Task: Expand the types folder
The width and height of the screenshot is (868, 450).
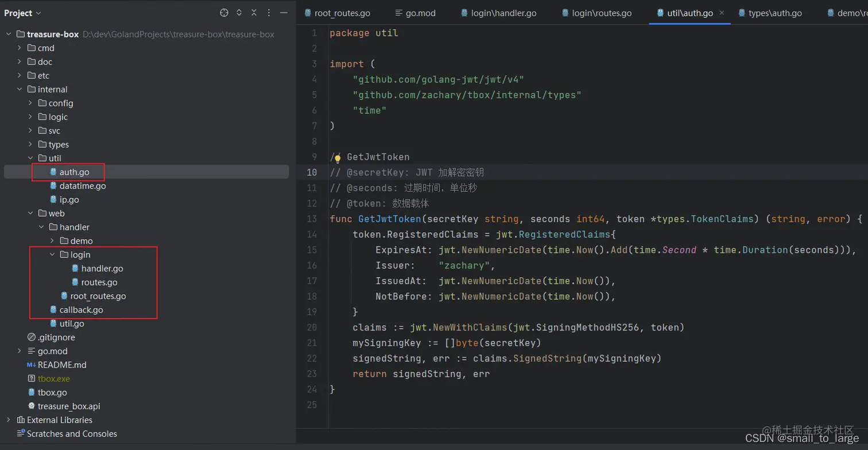Action: 30,145
